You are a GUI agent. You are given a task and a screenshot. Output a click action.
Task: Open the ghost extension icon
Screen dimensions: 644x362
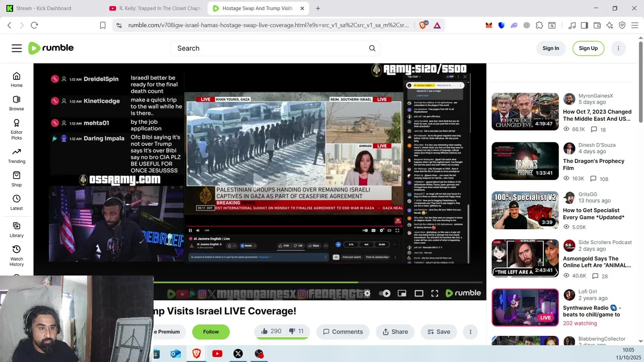tap(514, 25)
